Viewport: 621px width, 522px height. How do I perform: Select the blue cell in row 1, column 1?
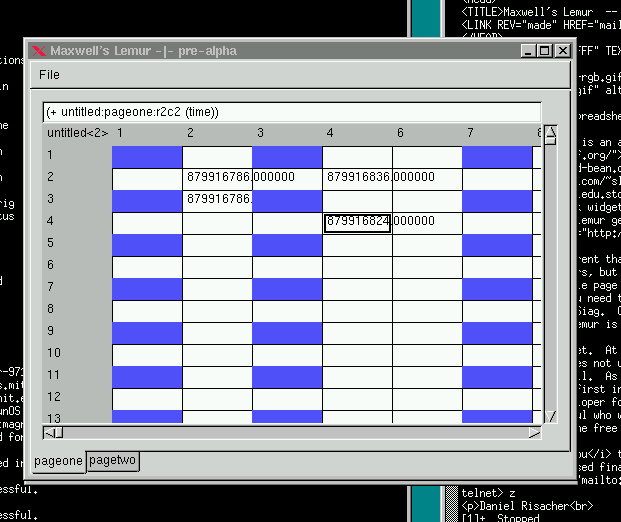click(147, 156)
